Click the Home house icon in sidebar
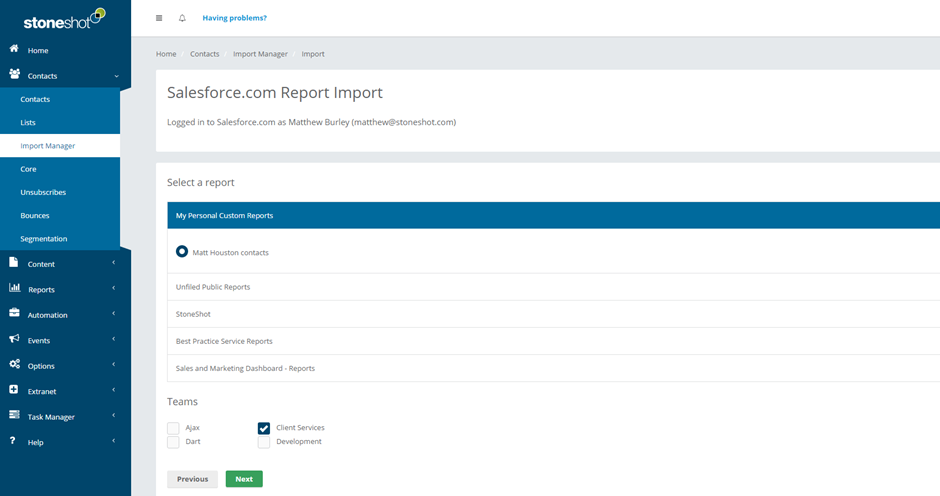Image resolution: width=940 pixels, height=496 pixels. coord(14,49)
